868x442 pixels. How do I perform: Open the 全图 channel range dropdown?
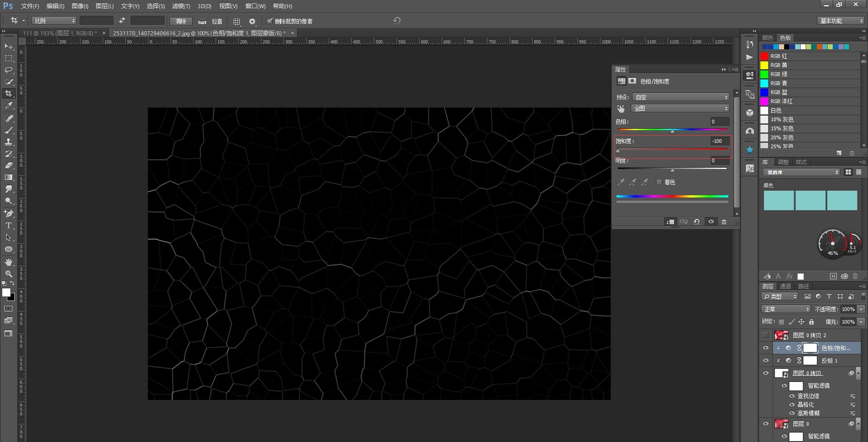(x=681, y=108)
